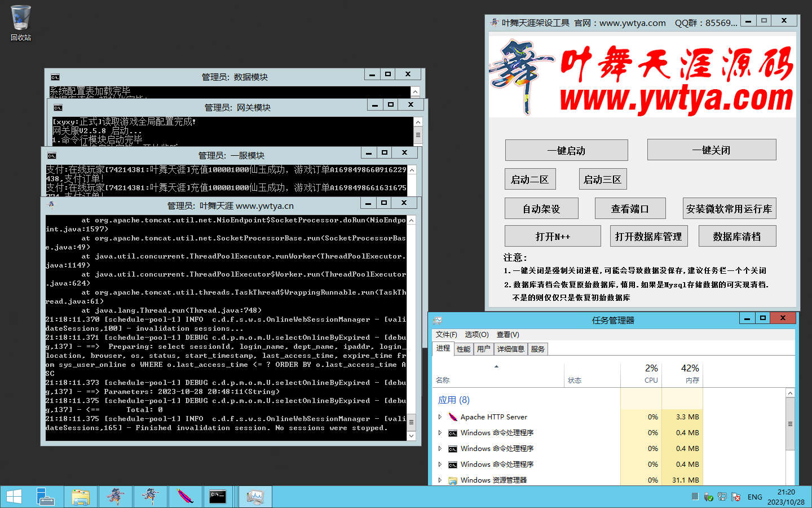812x508 pixels.
Task: Open the pink feather Apache taskbar icon
Action: point(185,497)
